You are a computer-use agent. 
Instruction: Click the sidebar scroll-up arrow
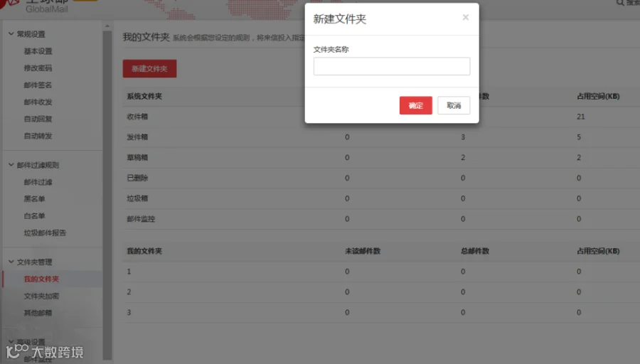pos(107,26)
